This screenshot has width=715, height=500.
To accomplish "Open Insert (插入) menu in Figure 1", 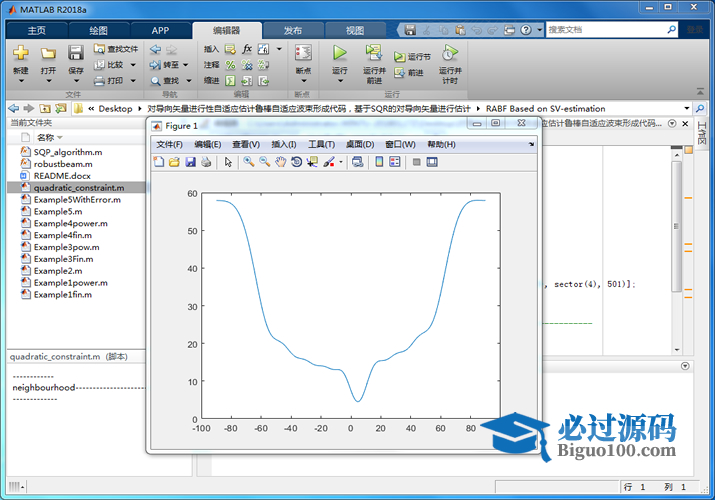I will pyautogui.click(x=284, y=144).
